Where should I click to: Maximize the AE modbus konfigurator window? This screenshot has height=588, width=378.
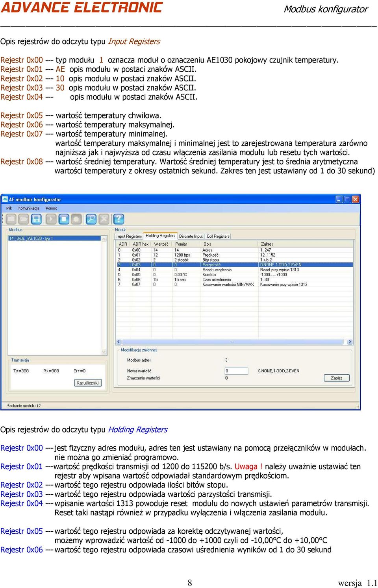(347, 200)
